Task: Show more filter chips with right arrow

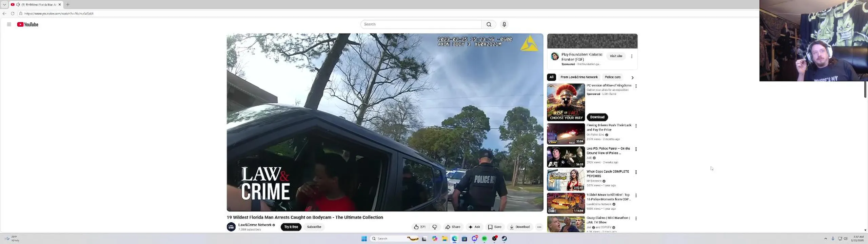Action: [632, 78]
